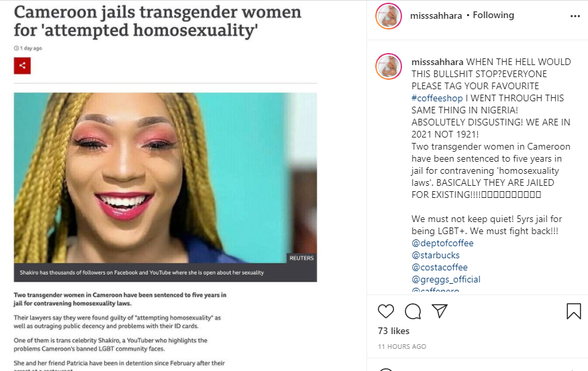Save post with the bookmark icon
Screen dimensions: 588x371
coord(573,311)
